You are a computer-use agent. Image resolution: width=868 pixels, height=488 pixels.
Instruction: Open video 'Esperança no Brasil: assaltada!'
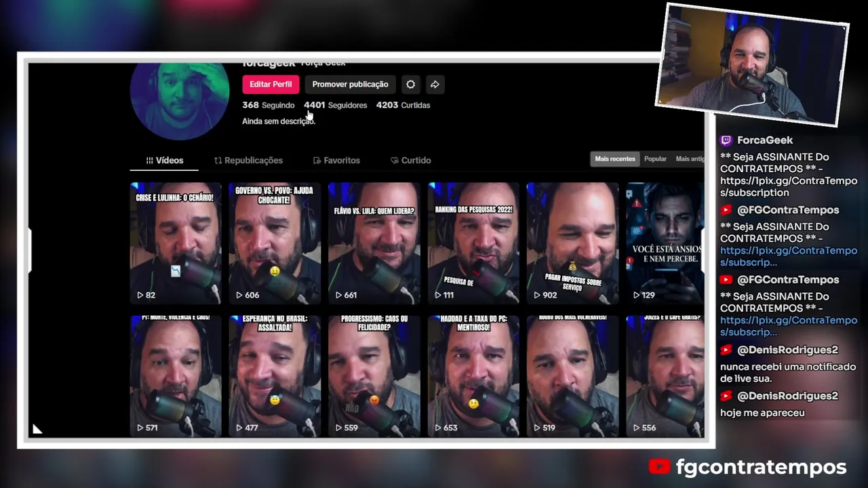pyautogui.click(x=275, y=375)
